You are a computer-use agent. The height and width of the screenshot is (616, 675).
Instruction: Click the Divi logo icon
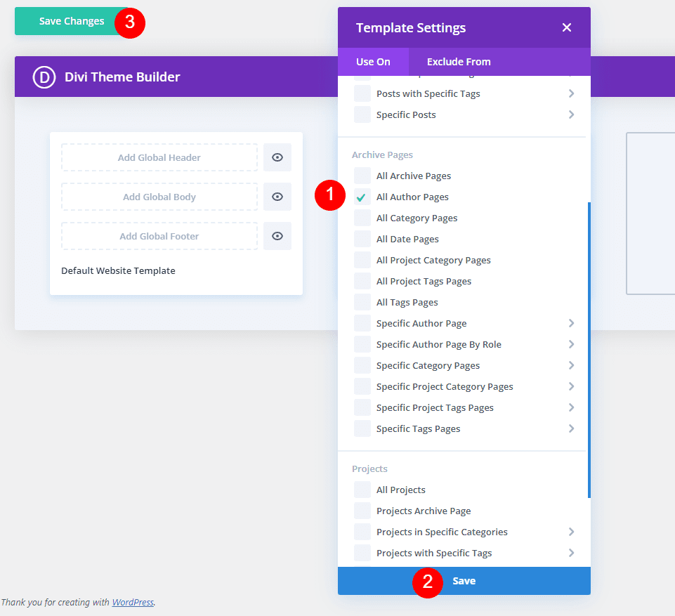pos(44,77)
